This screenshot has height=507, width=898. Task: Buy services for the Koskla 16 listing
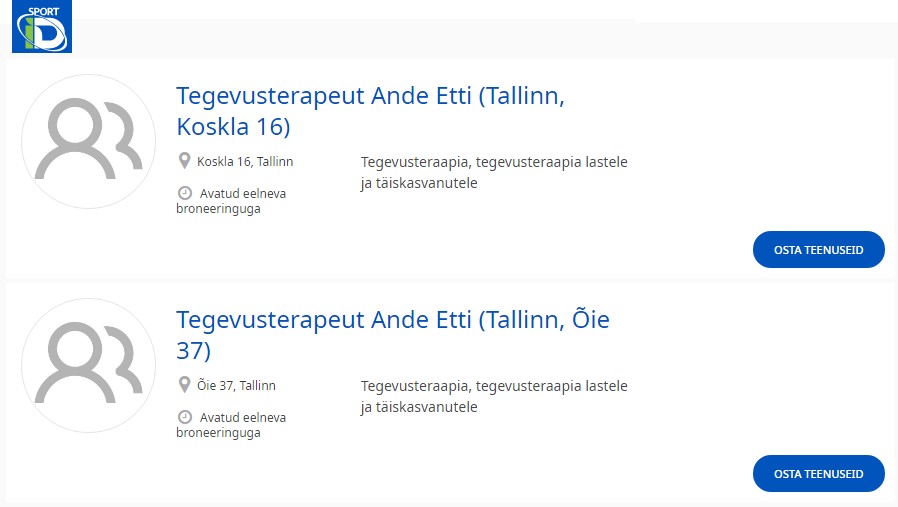coord(818,250)
